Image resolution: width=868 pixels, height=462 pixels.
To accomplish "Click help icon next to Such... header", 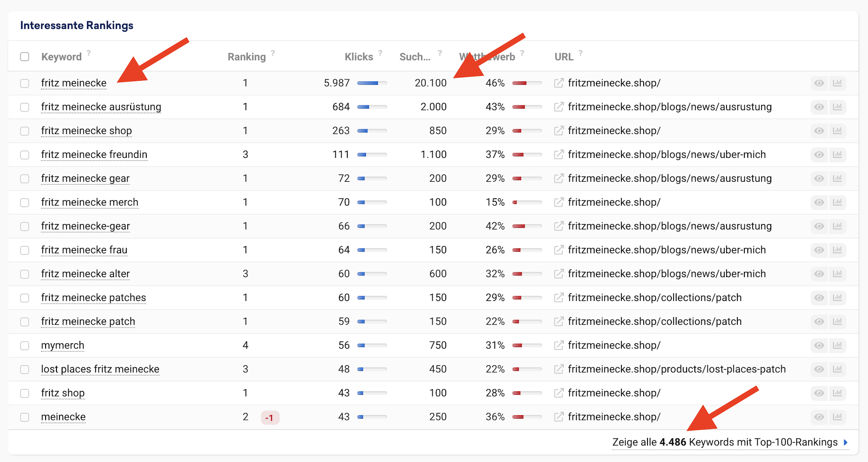I will tap(440, 53).
